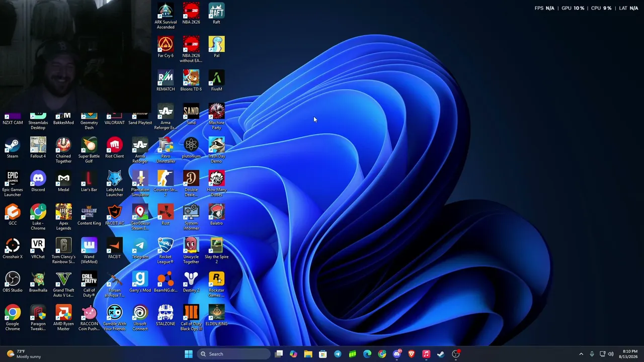
Task: Open Microsoft Edge from the taskbar
Action: [x=367, y=354]
